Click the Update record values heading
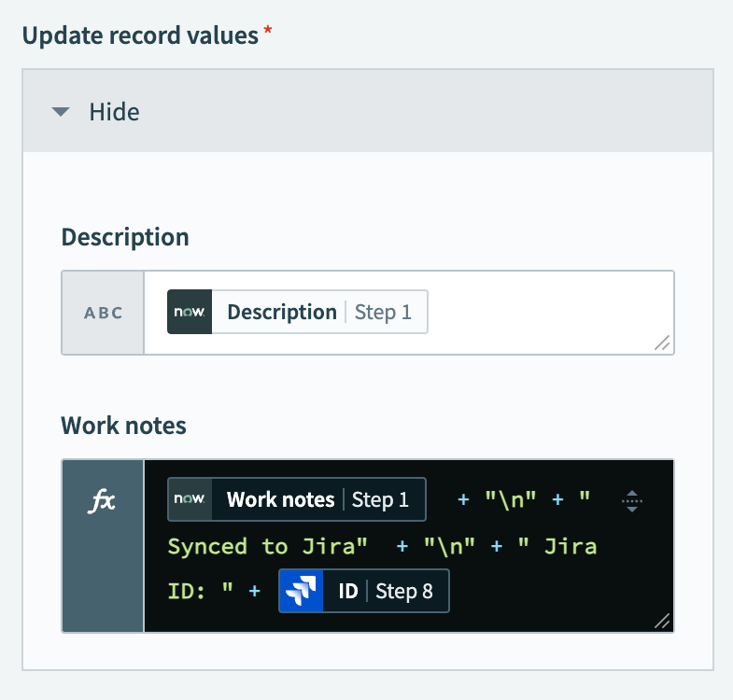733x700 pixels. coord(140,35)
